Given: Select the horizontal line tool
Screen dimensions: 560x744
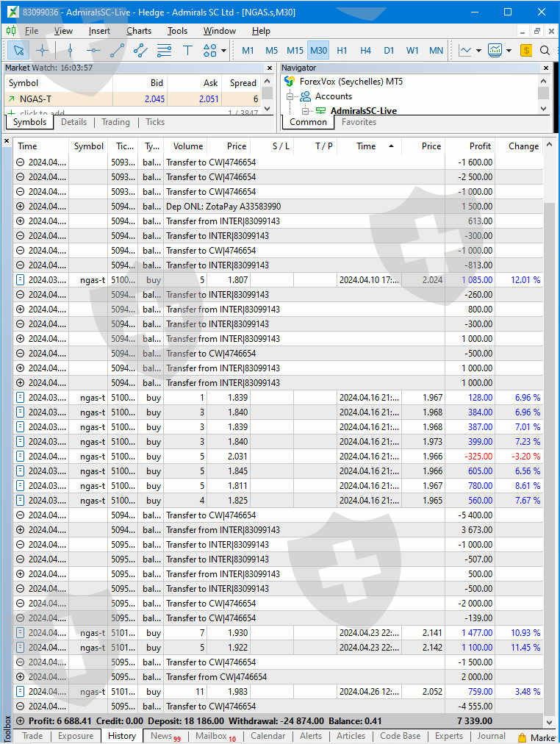Looking at the screenshot, I should (x=93, y=50).
